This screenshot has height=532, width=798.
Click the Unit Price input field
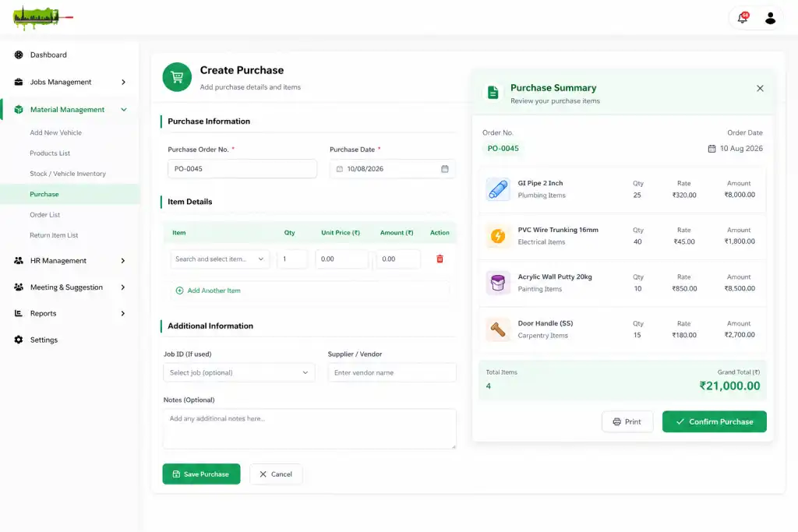pyautogui.click(x=341, y=259)
